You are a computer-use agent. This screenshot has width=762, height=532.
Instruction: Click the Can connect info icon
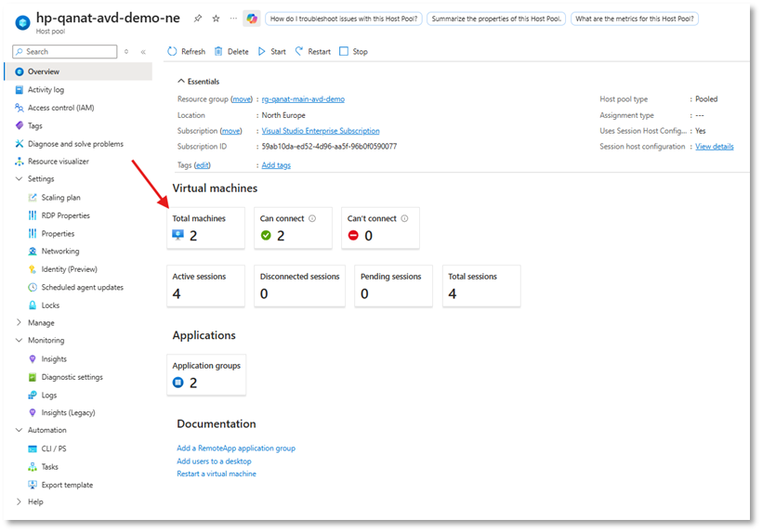(312, 218)
